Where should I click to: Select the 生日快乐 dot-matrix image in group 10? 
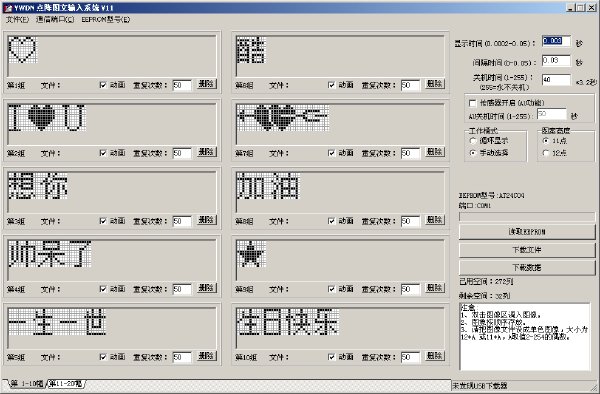[x=287, y=321]
